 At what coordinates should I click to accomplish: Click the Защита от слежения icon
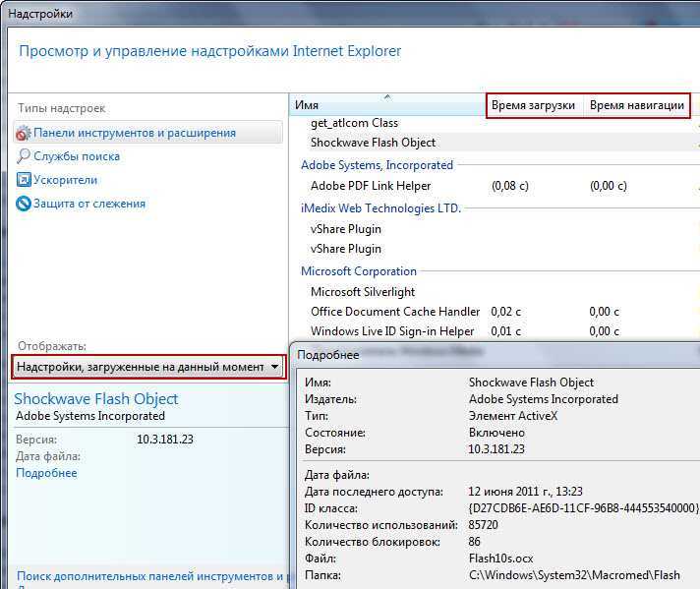click(x=25, y=204)
